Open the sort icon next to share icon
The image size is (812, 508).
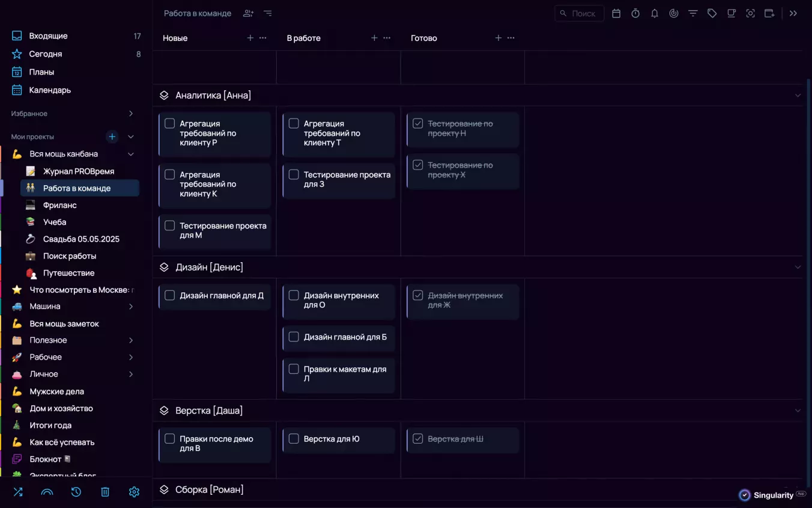[x=268, y=13]
